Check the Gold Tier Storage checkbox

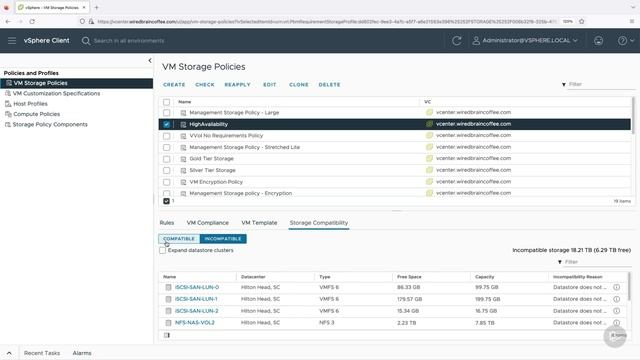click(167, 159)
